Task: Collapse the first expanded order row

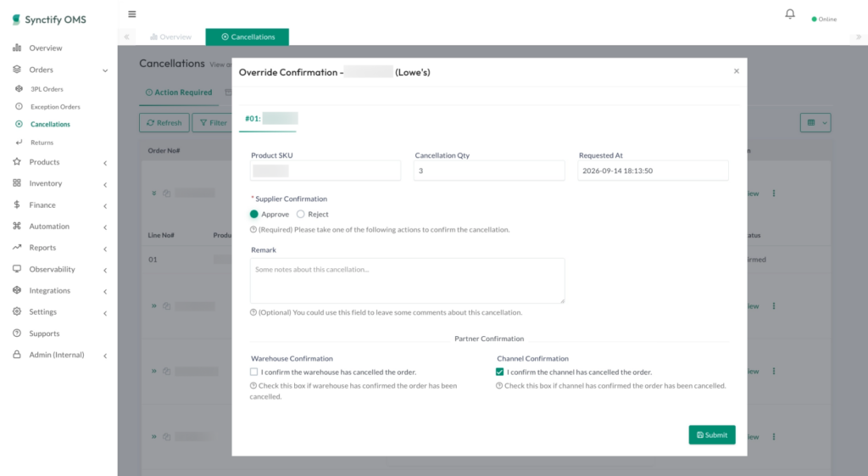Action: tap(154, 193)
